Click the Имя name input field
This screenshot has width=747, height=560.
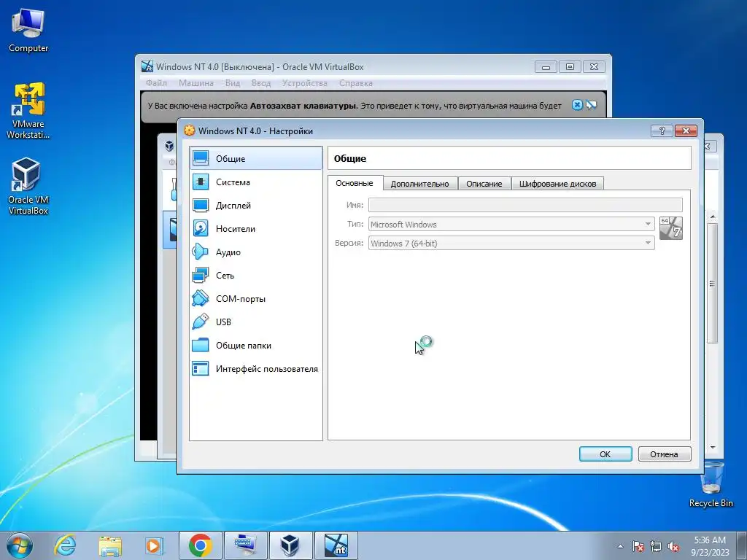525,205
